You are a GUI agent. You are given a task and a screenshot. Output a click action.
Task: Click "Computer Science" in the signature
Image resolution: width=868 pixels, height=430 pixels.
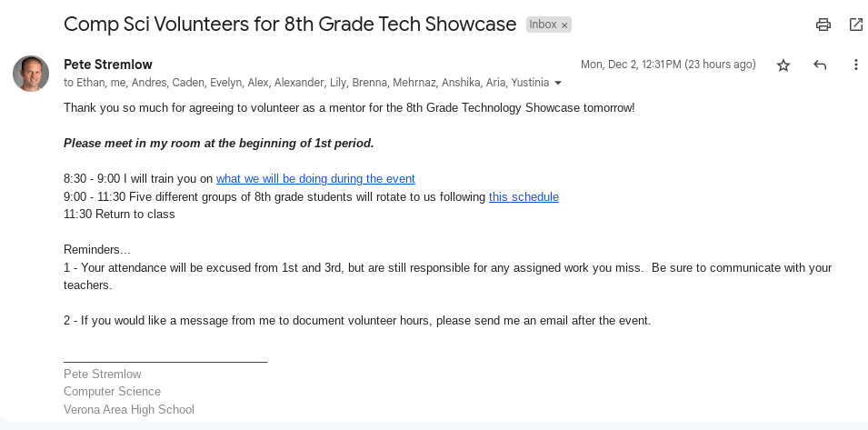[x=112, y=392]
